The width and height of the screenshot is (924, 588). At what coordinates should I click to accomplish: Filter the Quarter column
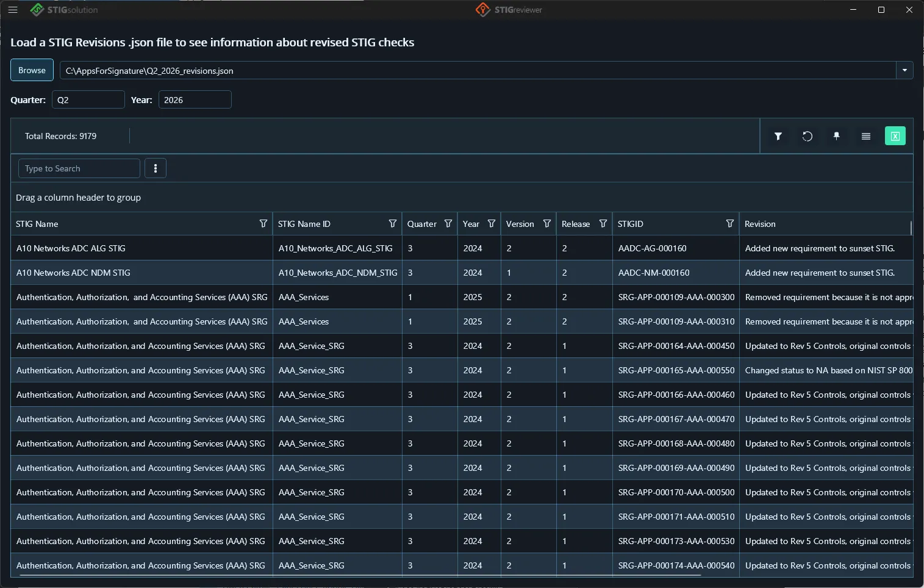(x=448, y=224)
